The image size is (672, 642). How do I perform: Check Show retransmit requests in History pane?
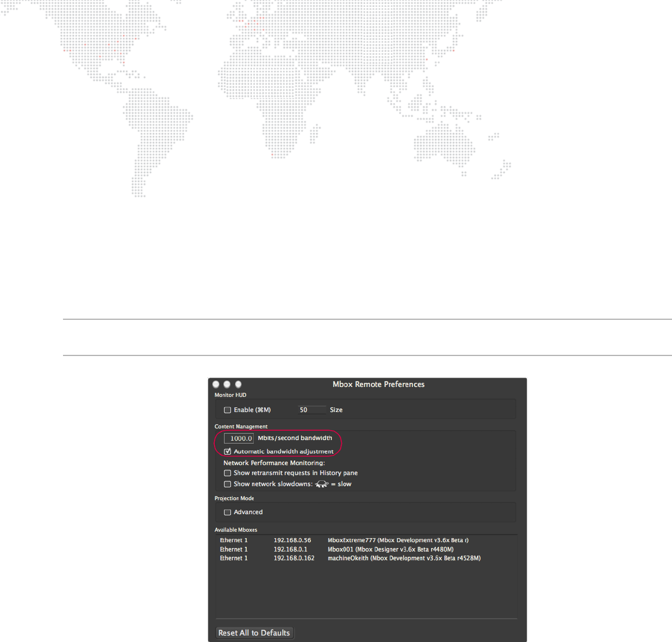[228, 473]
